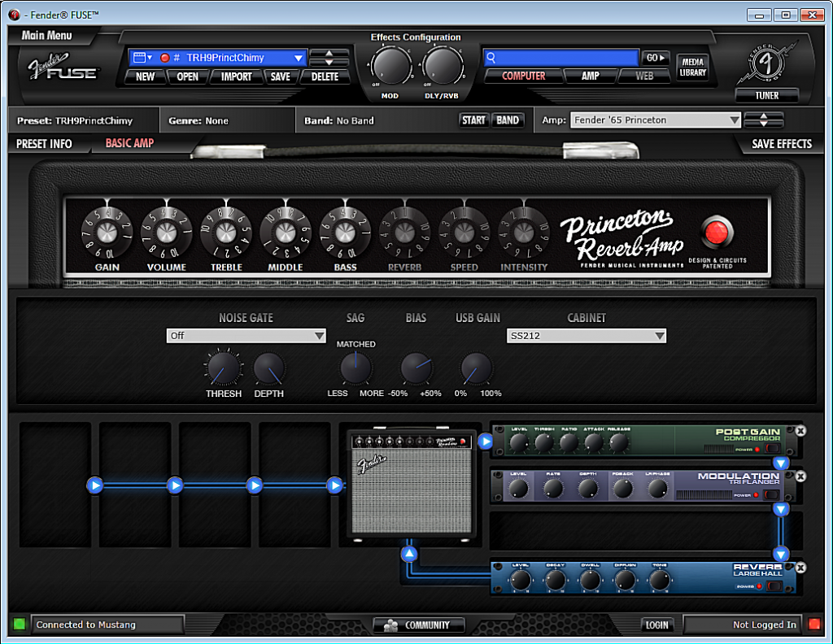
Task: Open the Tuner
Action: pos(766,95)
